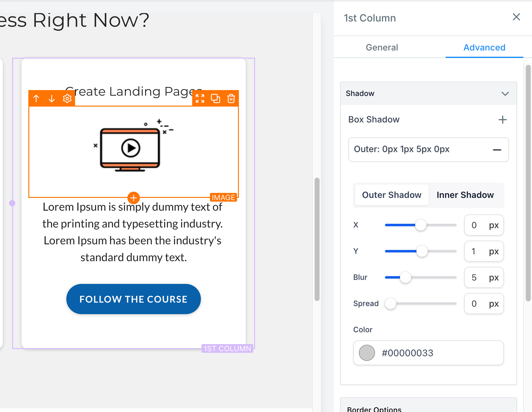Click orange plus to add element below image
532x412 pixels.
[134, 198]
